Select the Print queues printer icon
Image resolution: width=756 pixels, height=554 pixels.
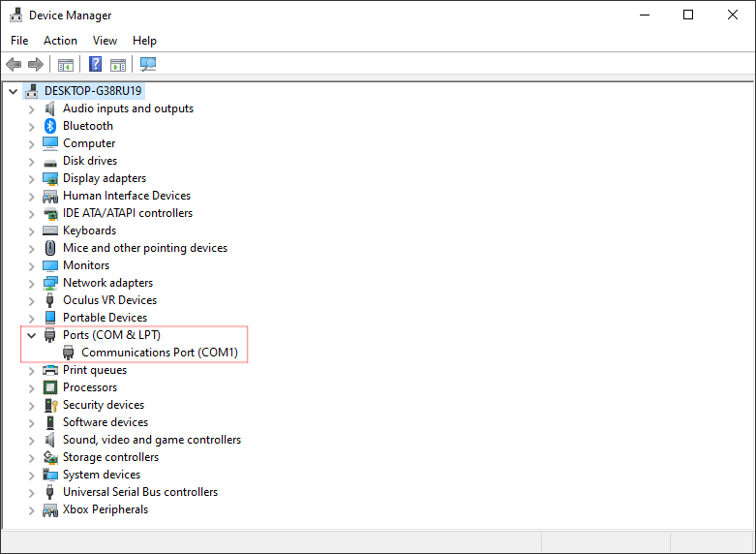click(x=50, y=370)
